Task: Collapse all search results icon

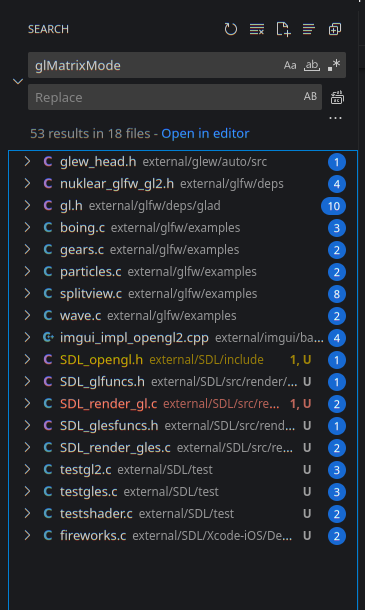Action: click(x=335, y=29)
